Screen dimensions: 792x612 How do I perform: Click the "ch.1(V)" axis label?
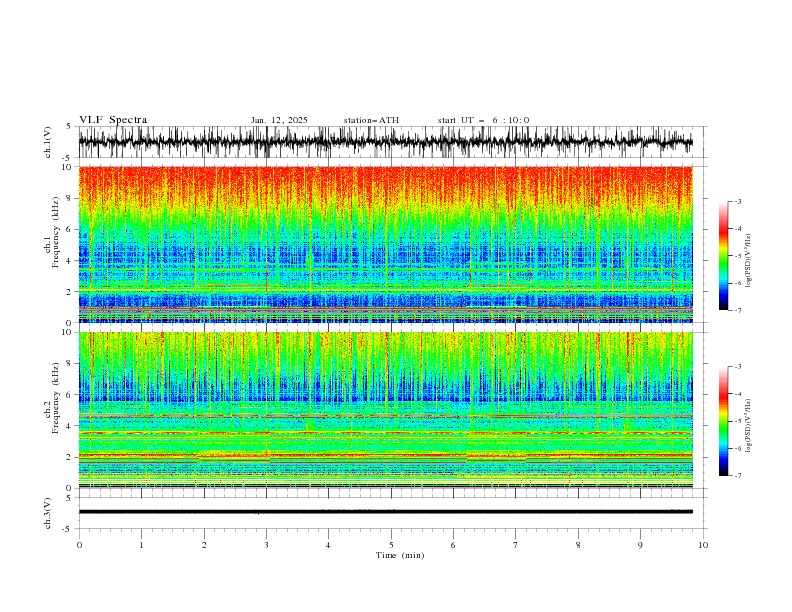48,142
